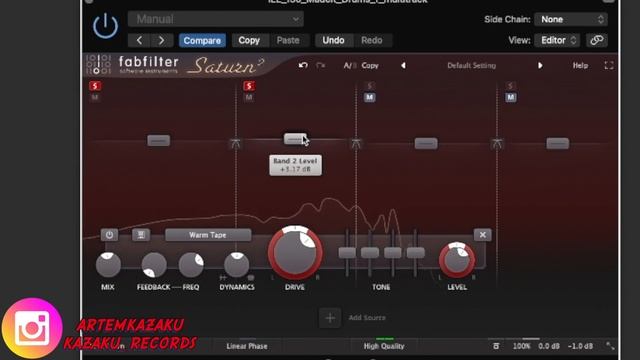This screenshot has width=640, height=360.
Task: Click the FabFilter Saturn redo arrow icon
Action: click(x=320, y=65)
